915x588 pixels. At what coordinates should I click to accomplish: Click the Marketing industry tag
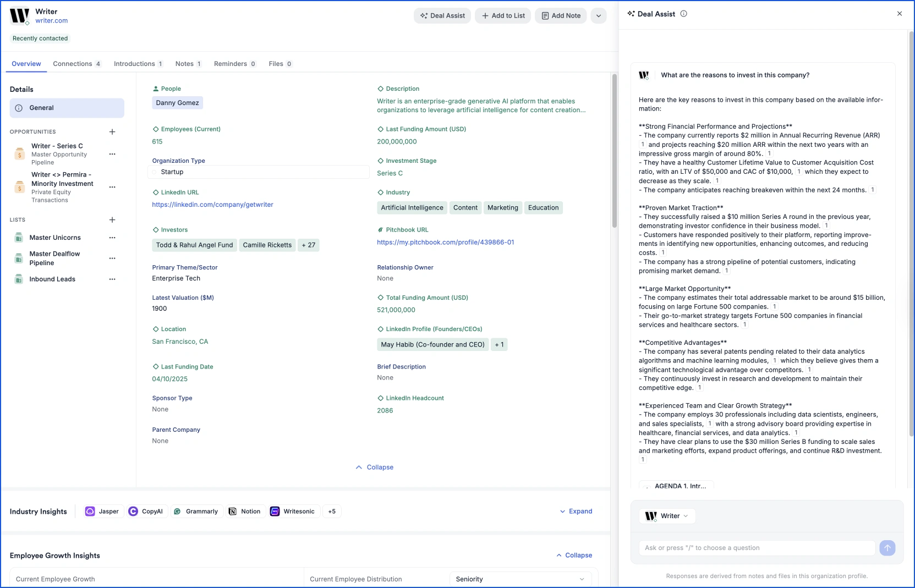point(503,207)
